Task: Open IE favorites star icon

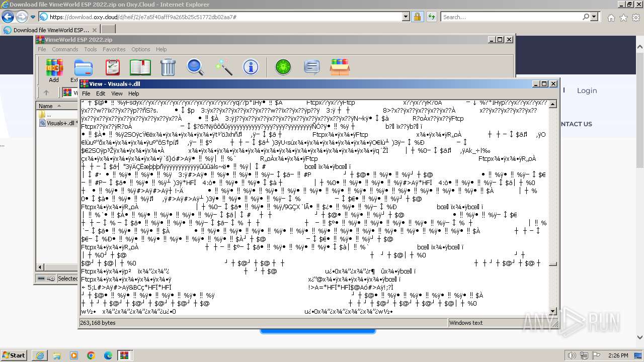Action: point(623,18)
